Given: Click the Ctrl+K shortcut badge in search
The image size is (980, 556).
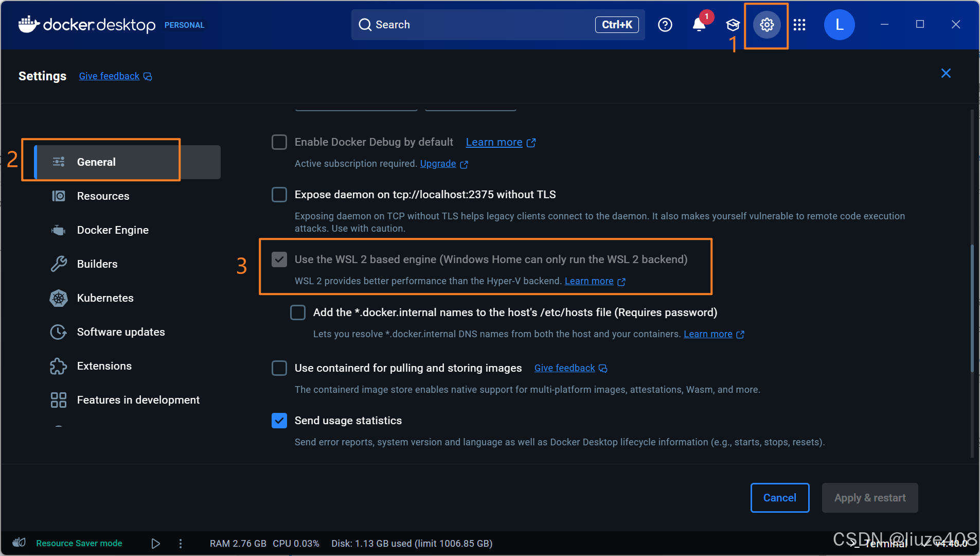Looking at the screenshot, I should [x=617, y=25].
